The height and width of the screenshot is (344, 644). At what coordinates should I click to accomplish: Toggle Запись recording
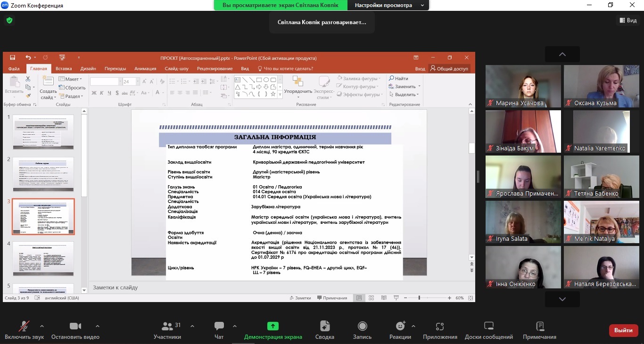(x=362, y=331)
